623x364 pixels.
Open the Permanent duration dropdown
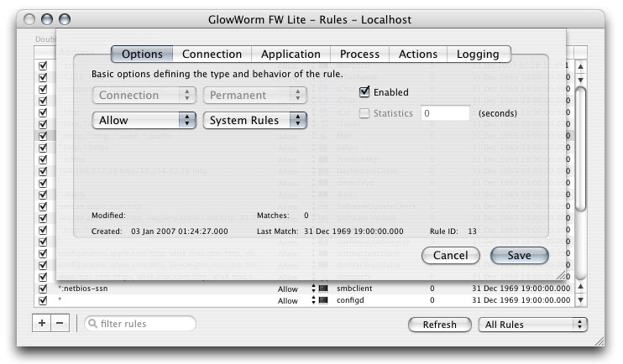[254, 96]
